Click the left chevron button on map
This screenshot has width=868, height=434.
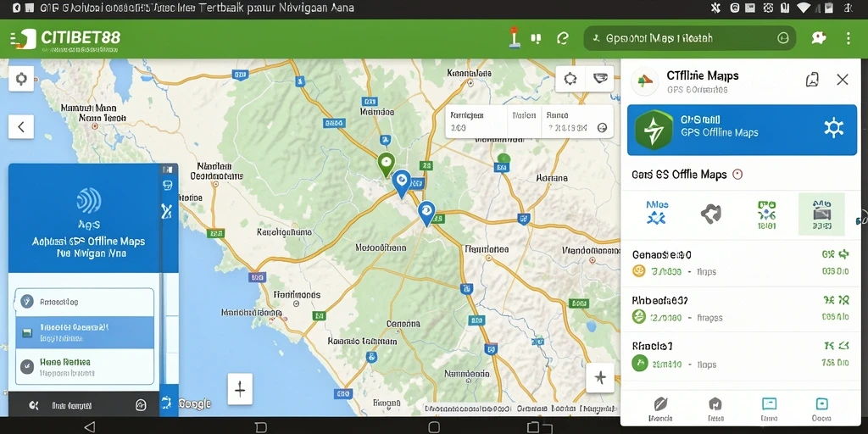pos(21,127)
